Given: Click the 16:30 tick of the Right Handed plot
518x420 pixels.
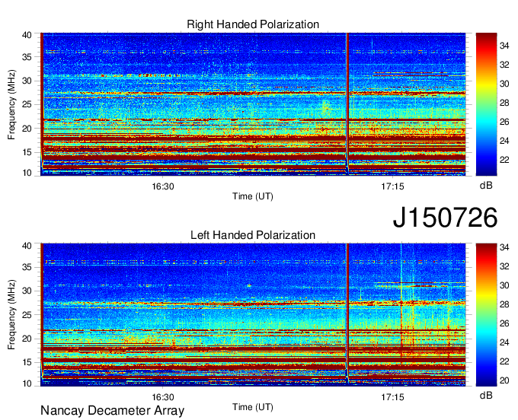Looking at the screenshot, I should point(163,186).
